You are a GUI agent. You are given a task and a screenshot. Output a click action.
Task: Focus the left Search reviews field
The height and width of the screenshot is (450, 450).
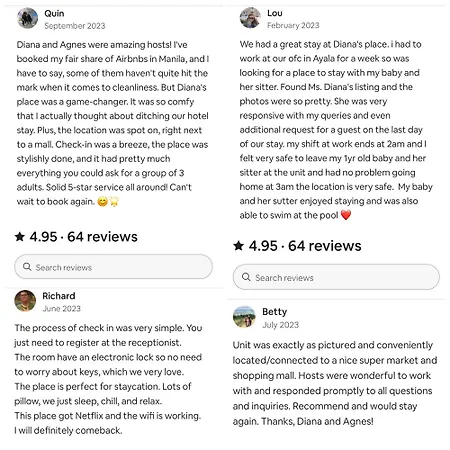point(113,267)
